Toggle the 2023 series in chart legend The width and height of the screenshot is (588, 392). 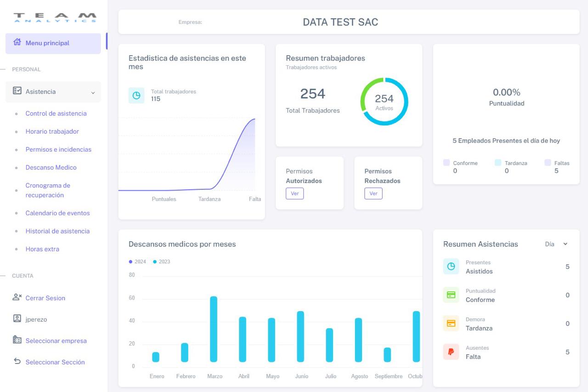tap(161, 262)
